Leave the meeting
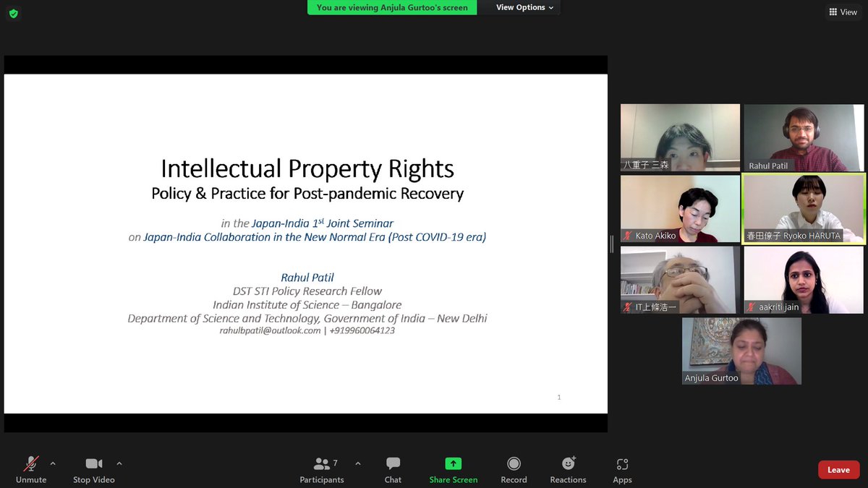This screenshot has height=488, width=868. [838, 470]
